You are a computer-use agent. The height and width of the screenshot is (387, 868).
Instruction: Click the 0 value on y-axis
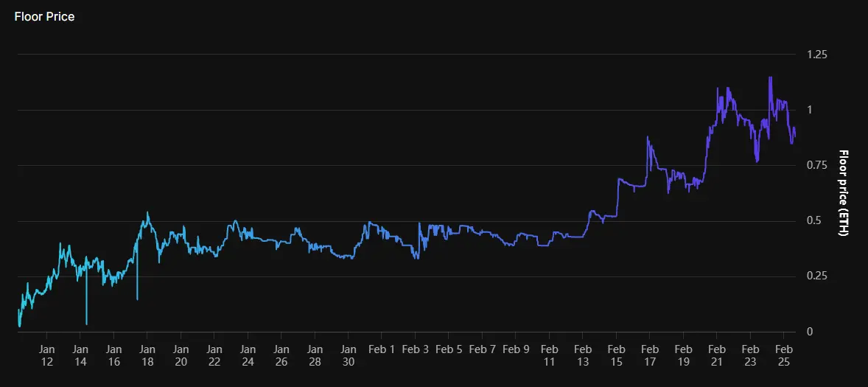pos(810,332)
